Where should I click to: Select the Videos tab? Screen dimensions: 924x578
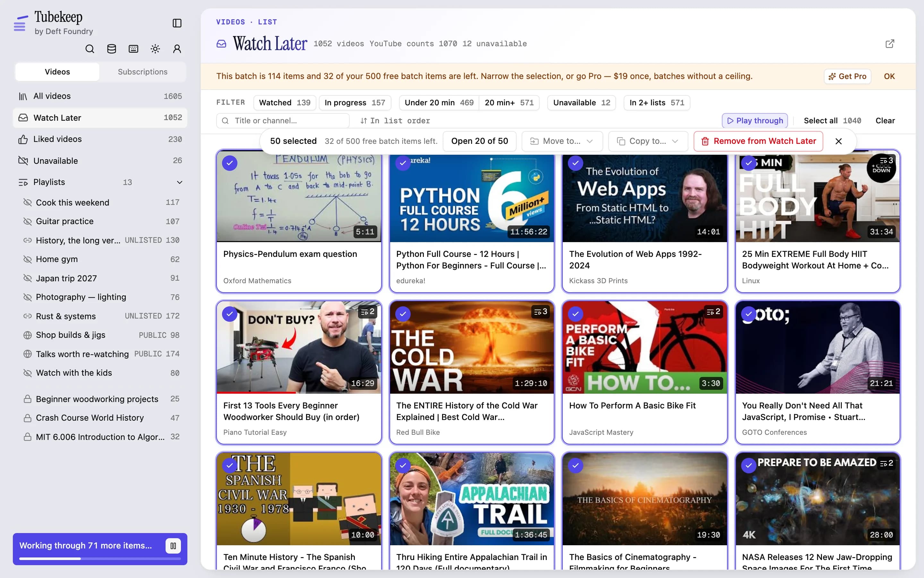pos(57,72)
